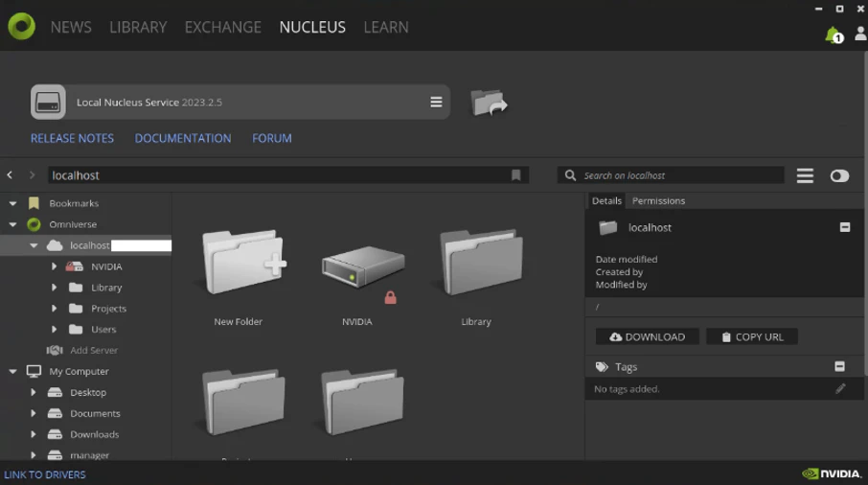The image size is (868, 485).
Task: Go back with the left arrow
Action: (x=10, y=175)
